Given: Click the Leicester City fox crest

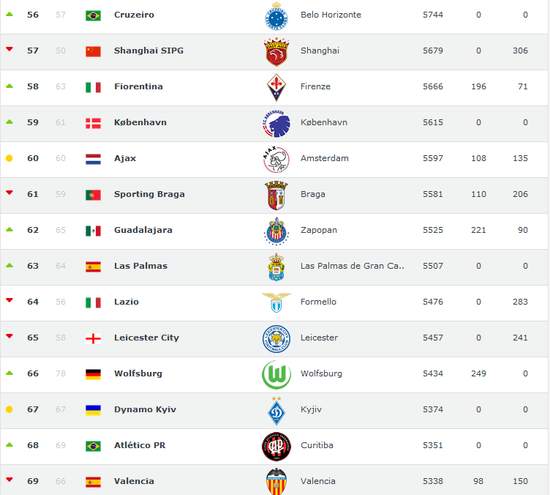Looking at the screenshot, I should pos(276,339).
